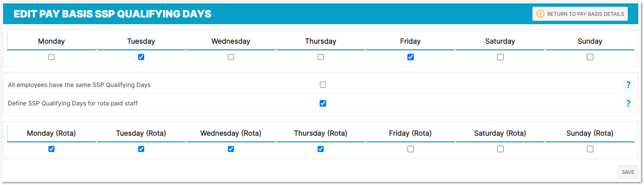This screenshot has width=644, height=185.
Task: Disable Thursday (Rota) qualifying day
Action: tap(321, 149)
